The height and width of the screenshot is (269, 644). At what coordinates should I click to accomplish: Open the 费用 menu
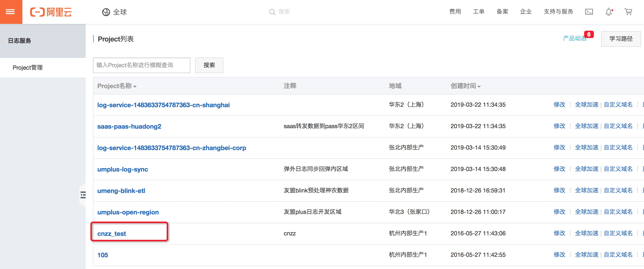pyautogui.click(x=455, y=12)
